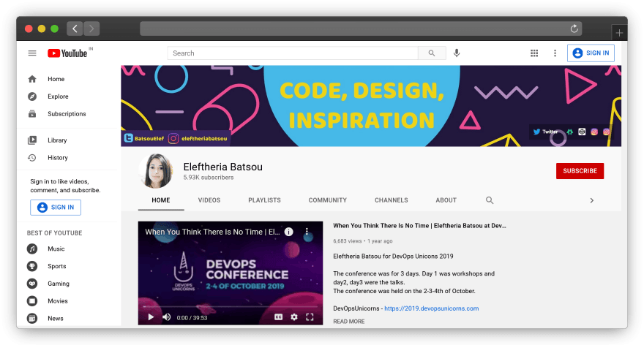The height and width of the screenshot is (345, 644).
Task: Open the video player settings gear
Action: tap(294, 317)
